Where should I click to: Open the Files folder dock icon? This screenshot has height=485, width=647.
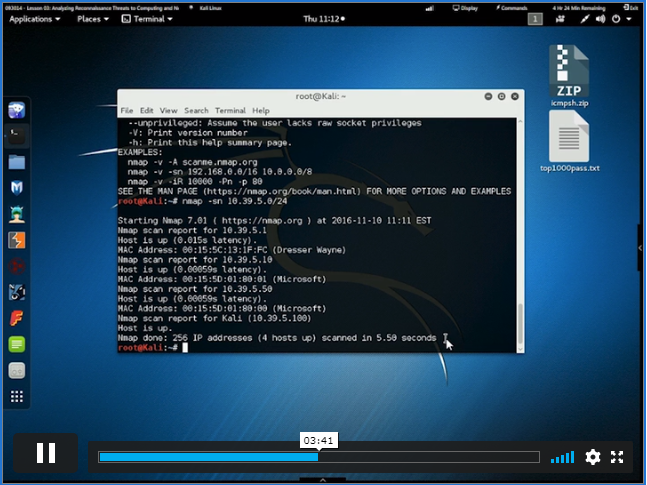(17, 162)
